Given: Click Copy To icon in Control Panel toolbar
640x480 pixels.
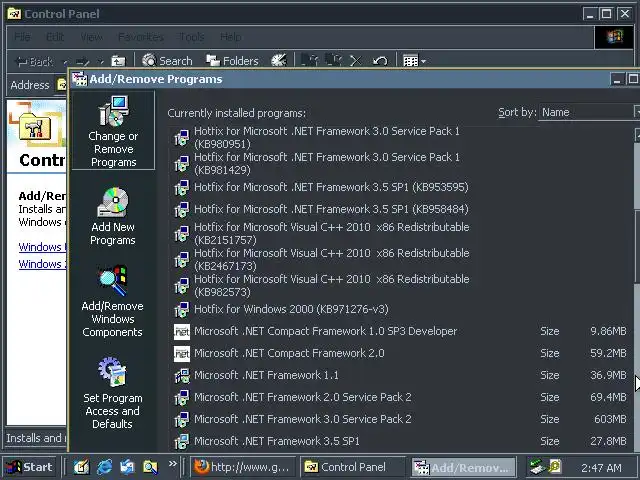Looking at the screenshot, I should click(x=333, y=61).
